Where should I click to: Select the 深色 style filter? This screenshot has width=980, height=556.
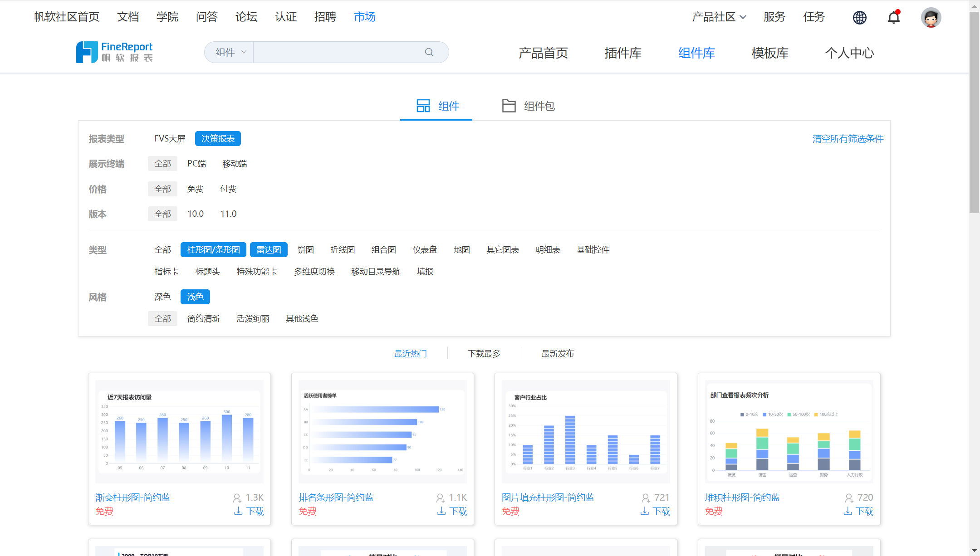click(x=162, y=297)
